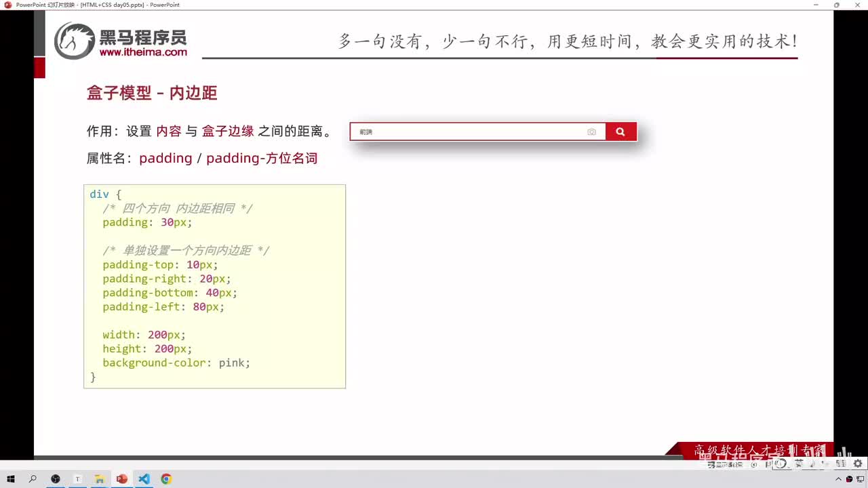Screen dimensions: 868x488
Task: Click the PowerPoint icon in the title bar
Action: pos(8,5)
